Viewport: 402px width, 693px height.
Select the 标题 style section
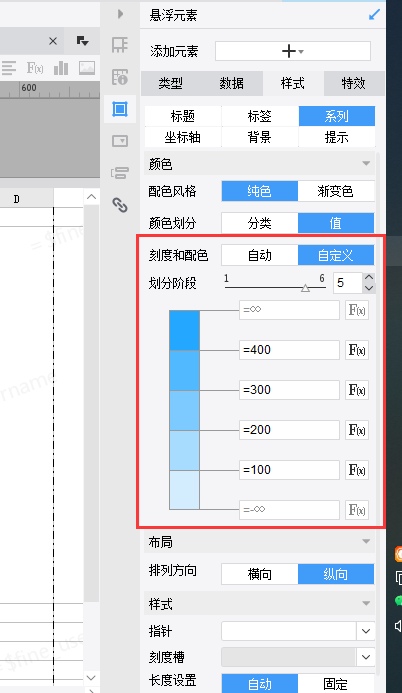pos(183,116)
